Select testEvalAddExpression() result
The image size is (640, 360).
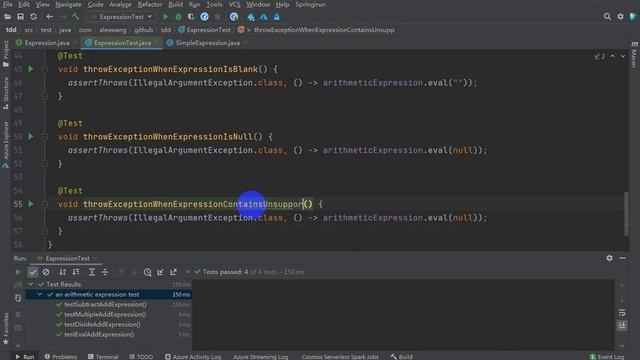tap(99, 334)
